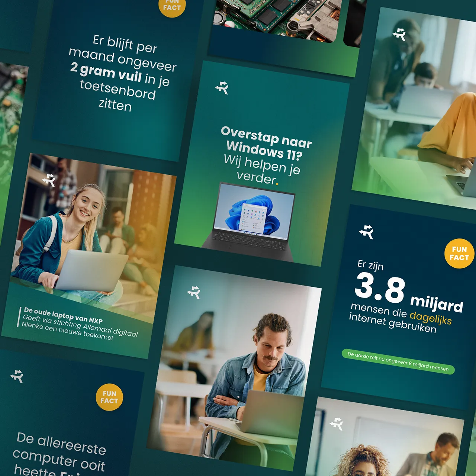Click the Fun Fact badge above 'De allereerste'
476x476 pixels.
click(109, 397)
